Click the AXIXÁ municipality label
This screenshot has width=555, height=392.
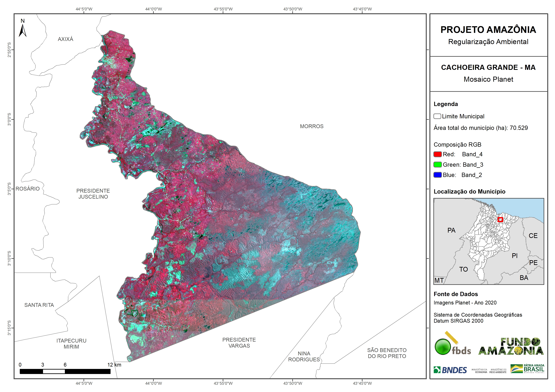(65, 39)
